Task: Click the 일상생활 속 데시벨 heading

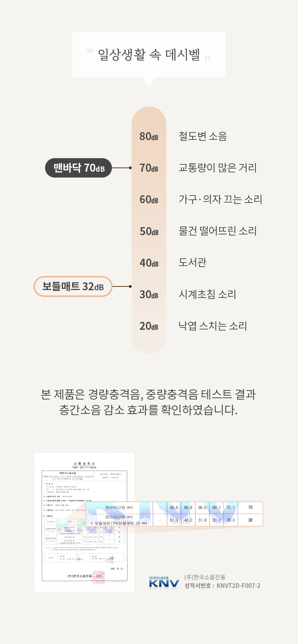Action: click(149, 55)
